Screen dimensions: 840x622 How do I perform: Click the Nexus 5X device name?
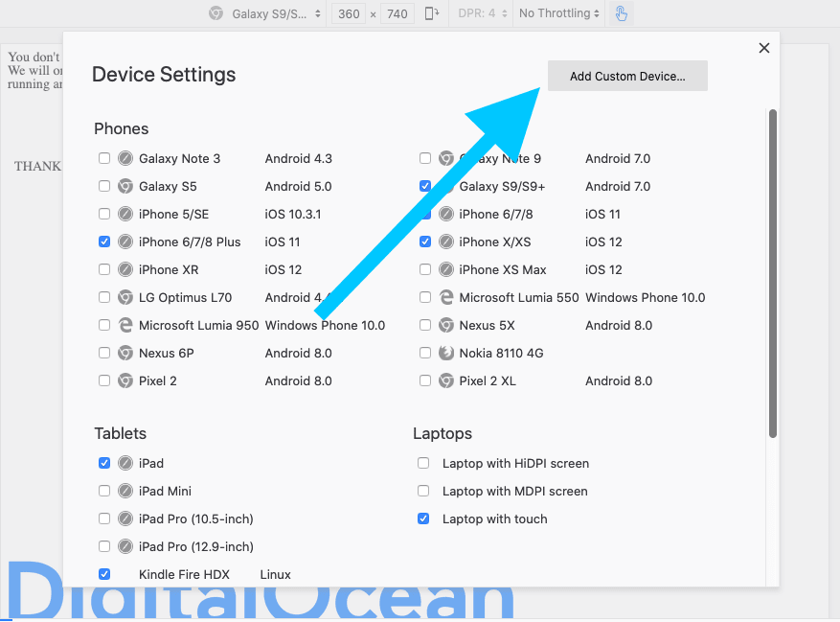487,326
